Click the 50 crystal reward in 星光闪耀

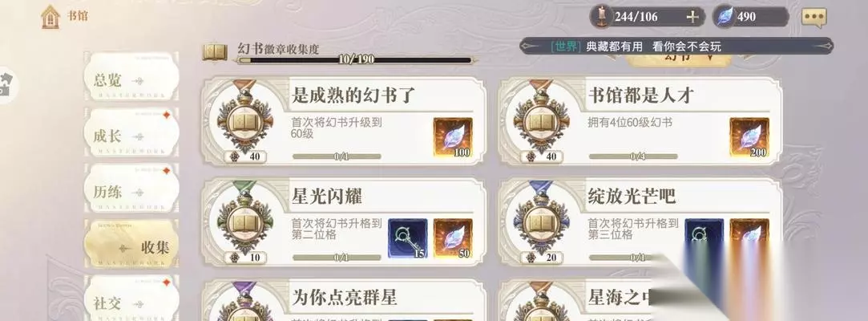(x=453, y=238)
